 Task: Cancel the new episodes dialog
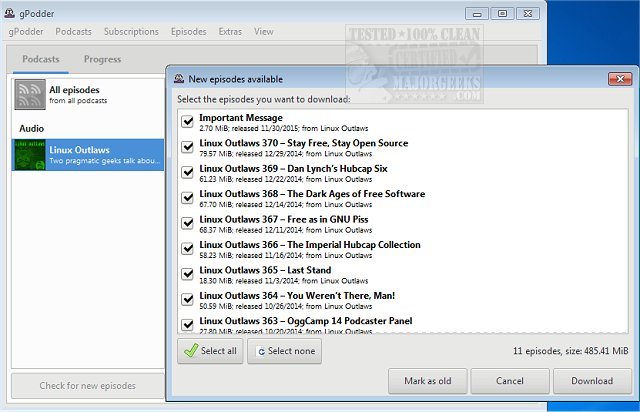tap(510, 381)
